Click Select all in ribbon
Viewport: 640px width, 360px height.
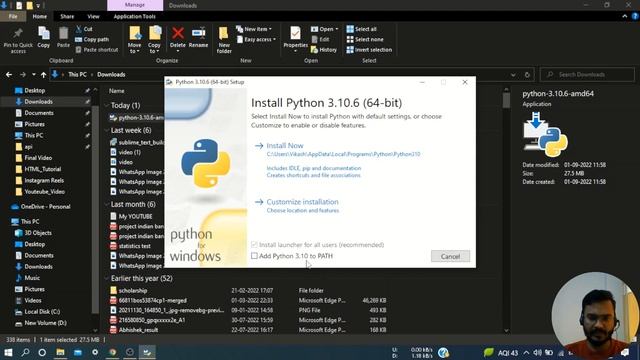coord(362,29)
